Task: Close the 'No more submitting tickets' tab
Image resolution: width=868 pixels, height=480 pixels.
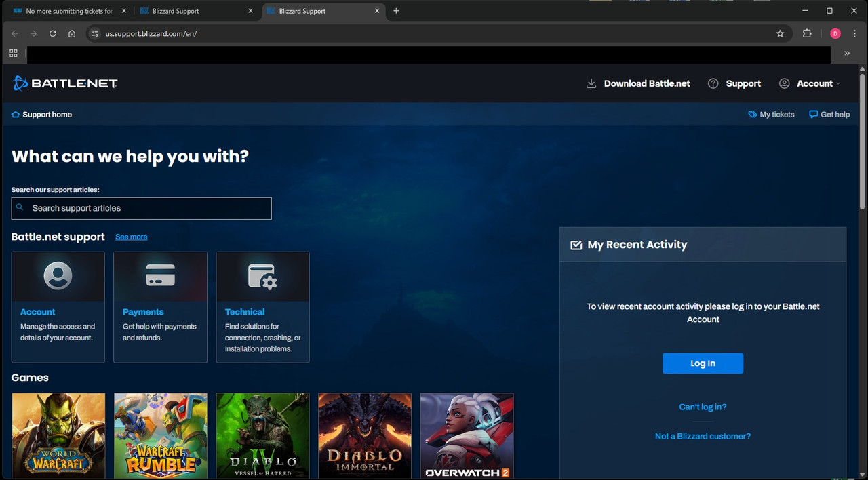Action: tap(123, 11)
